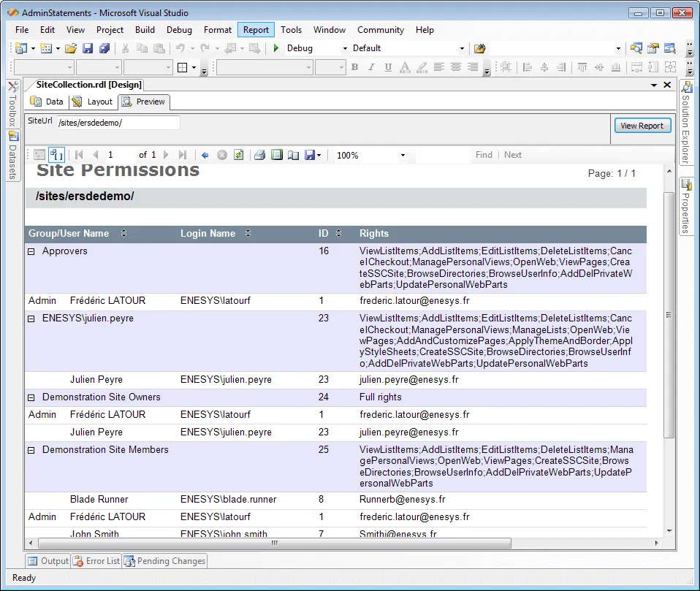The image size is (700, 591).
Task: Click the Start Debugging green arrow
Action: 276,48
